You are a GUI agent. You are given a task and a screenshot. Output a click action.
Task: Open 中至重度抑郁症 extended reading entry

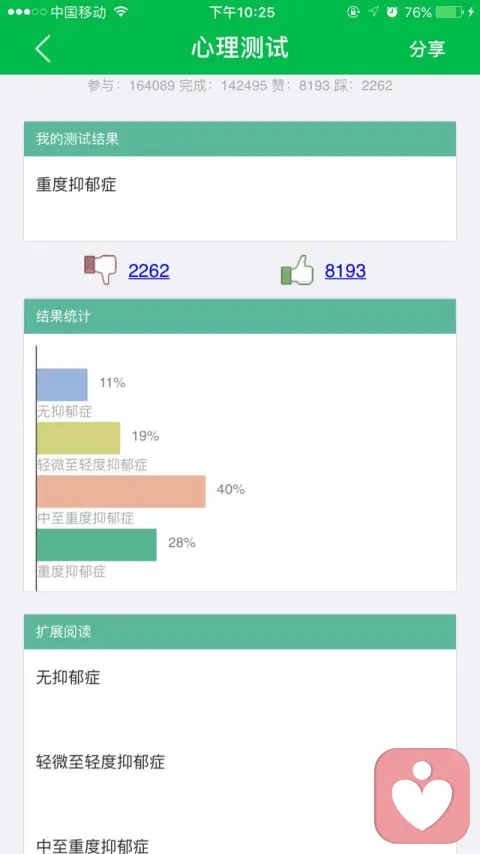pyautogui.click(x=92, y=846)
